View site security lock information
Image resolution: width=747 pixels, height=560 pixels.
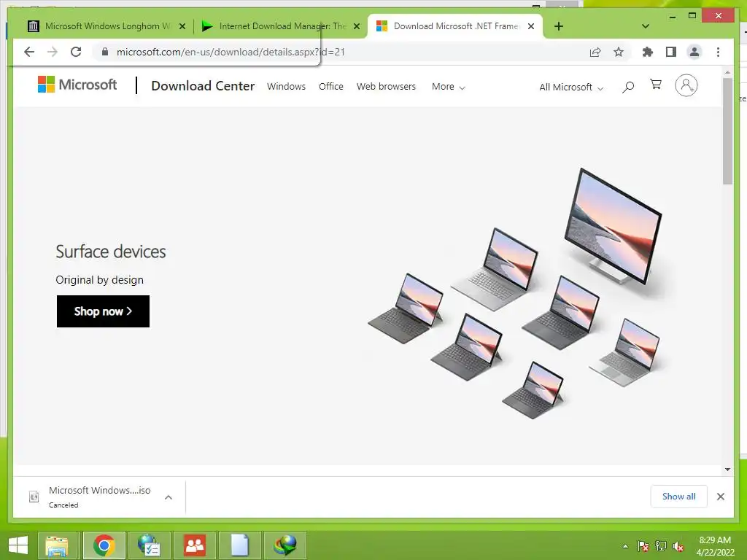[105, 52]
